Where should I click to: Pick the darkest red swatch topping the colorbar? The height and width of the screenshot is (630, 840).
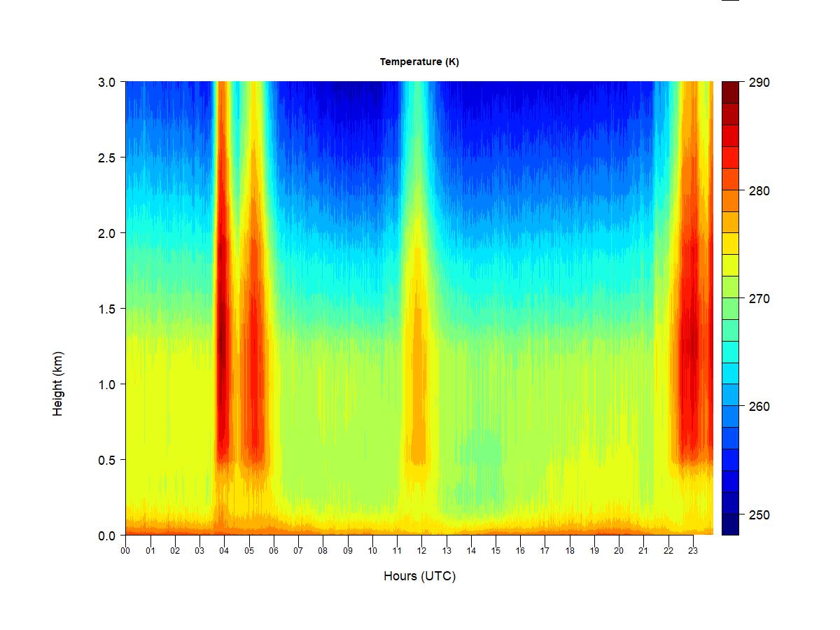tap(730, 92)
